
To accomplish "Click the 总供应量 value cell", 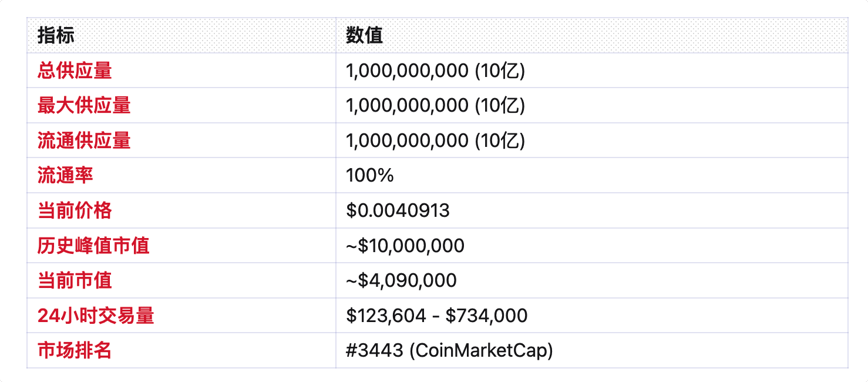I will [435, 71].
